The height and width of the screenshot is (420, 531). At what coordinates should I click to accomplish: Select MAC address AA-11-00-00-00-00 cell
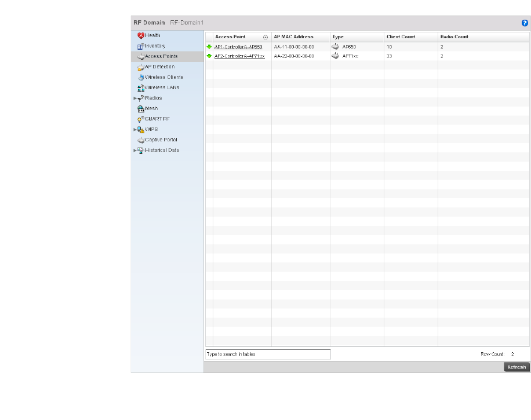pyautogui.click(x=294, y=47)
